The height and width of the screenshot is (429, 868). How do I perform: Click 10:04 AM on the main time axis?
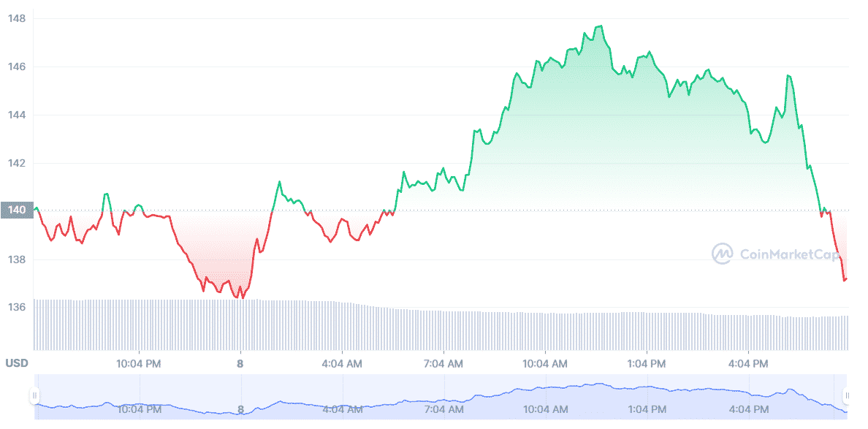pos(545,363)
